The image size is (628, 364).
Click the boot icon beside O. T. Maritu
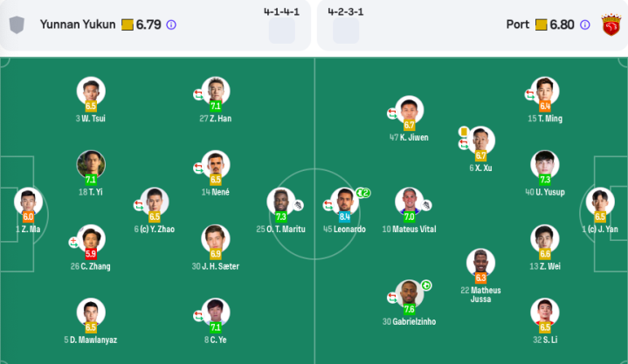coord(298,205)
